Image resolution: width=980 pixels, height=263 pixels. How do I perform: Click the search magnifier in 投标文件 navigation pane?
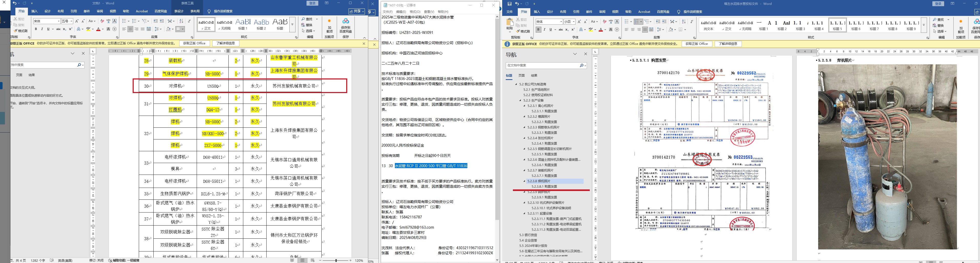coord(582,65)
